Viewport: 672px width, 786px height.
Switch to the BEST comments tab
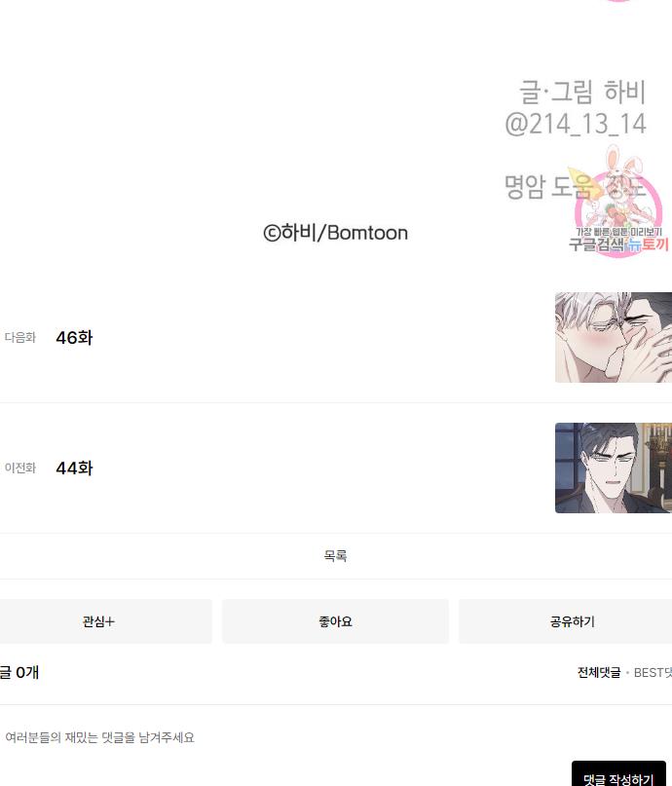click(653, 672)
